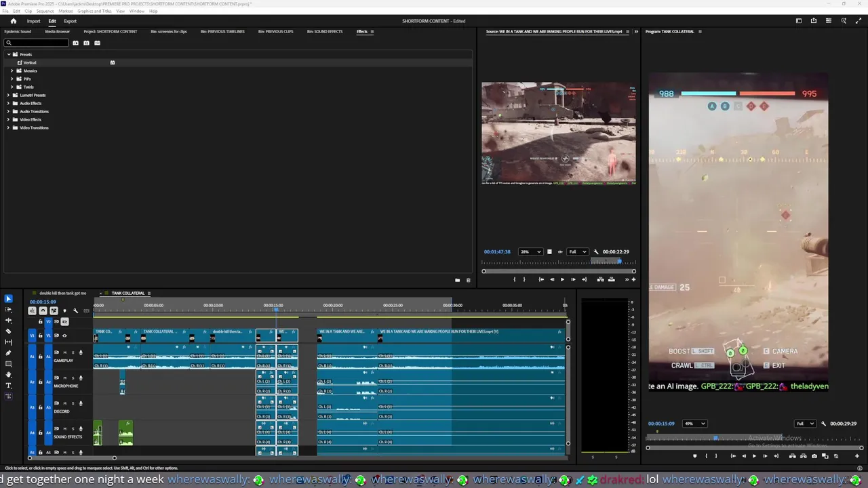This screenshot has width=868, height=488.
Task: Toggle V1 track output eye
Action: pyautogui.click(x=64, y=335)
